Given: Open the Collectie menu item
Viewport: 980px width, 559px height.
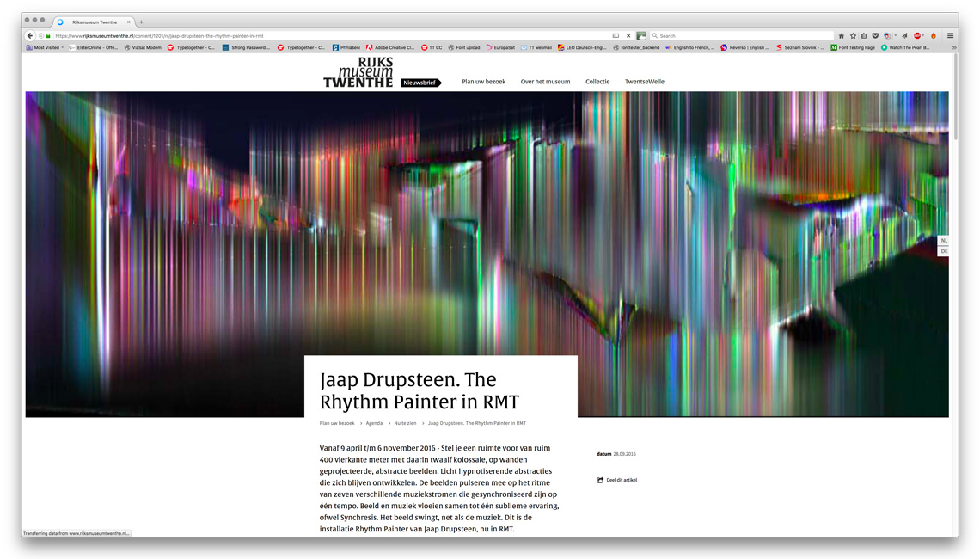Looking at the screenshot, I should pos(597,82).
